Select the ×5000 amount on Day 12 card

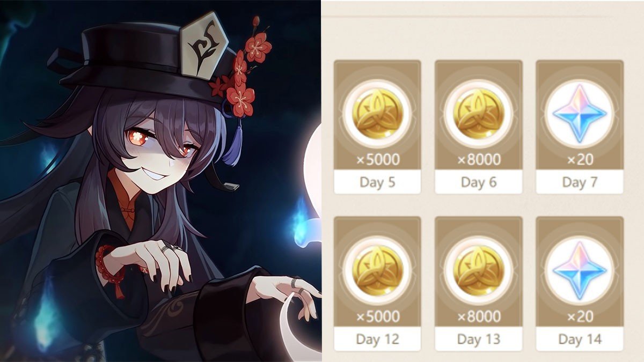click(377, 316)
